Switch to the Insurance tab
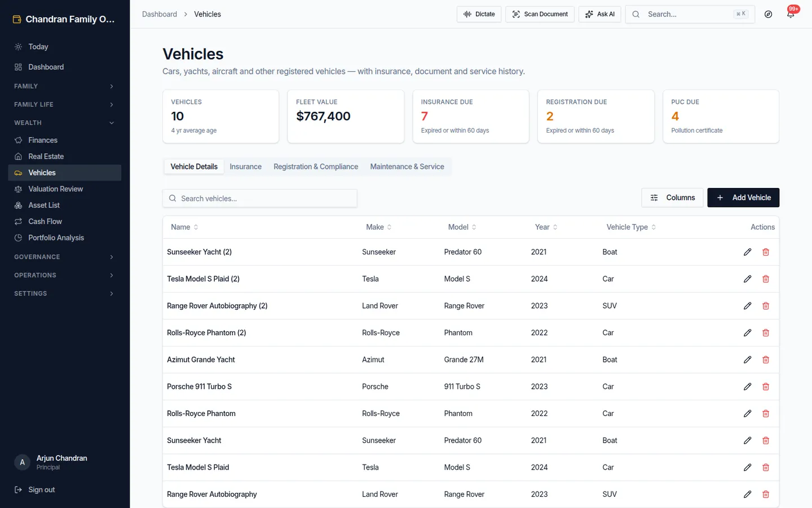812x508 pixels. click(x=245, y=167)
